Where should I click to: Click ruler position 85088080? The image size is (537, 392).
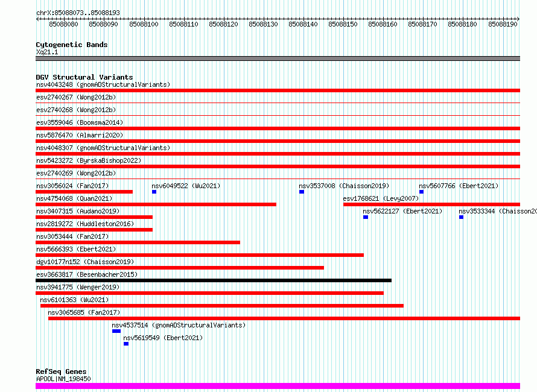pos(64,24)
